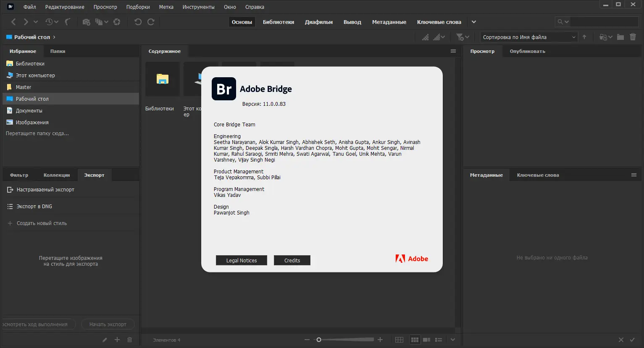The height and width of the screenshot is (348, 644).
Task: Open the filter by rating funnel dropdown
Action: 463,37
